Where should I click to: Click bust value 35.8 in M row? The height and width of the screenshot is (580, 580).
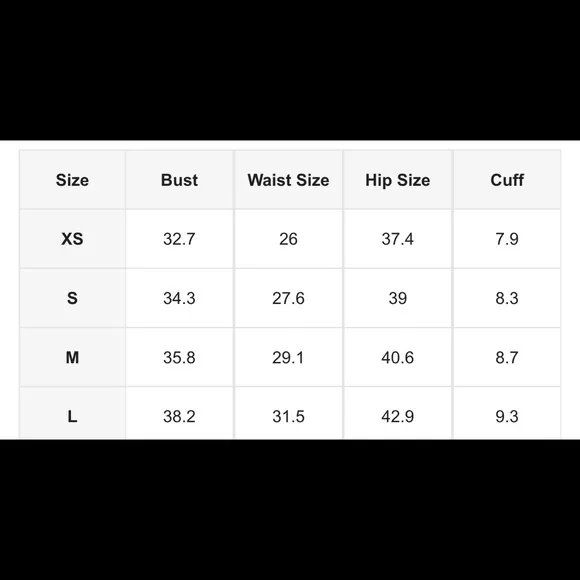tap(179, 357)
